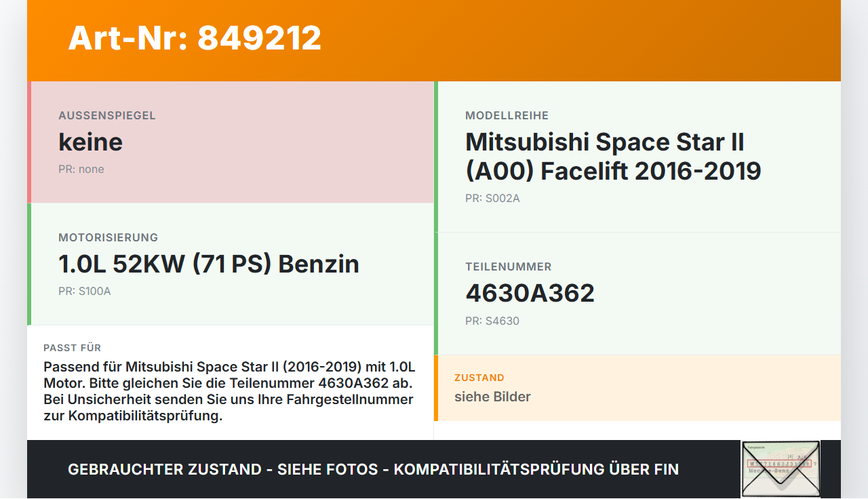Click the 'MODELLREIHE' label

pyautogui.click(x=507, y=116)
